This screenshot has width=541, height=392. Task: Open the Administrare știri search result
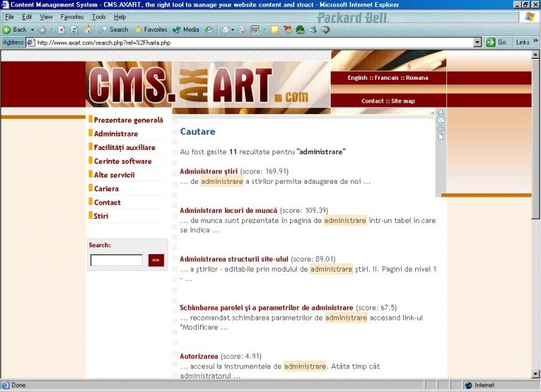pyautogui.click(x=209, y=171)
